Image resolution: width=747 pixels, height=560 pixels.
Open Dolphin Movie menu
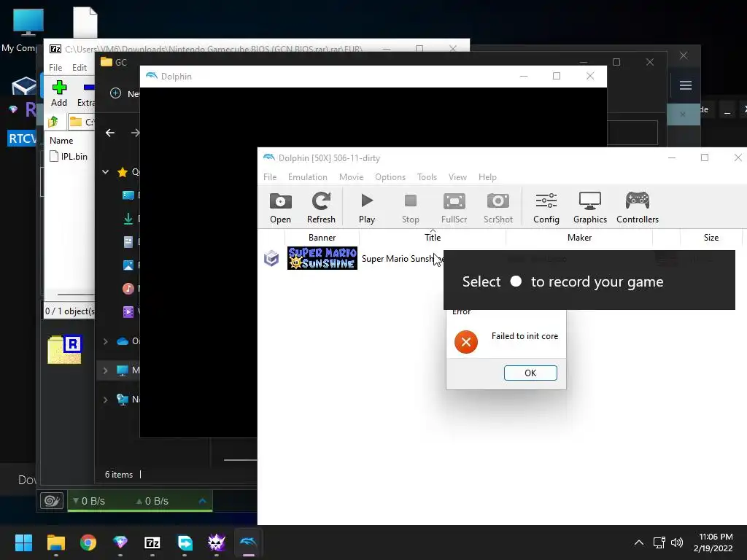tap(351, 176)
